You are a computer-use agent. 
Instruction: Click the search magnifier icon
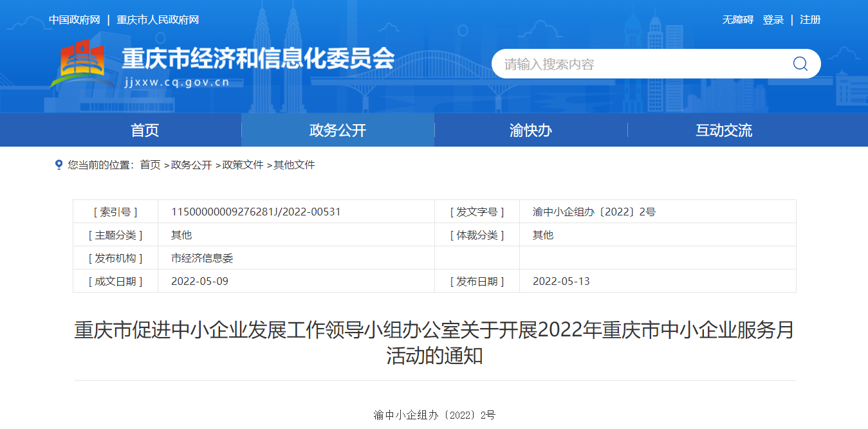800,64
